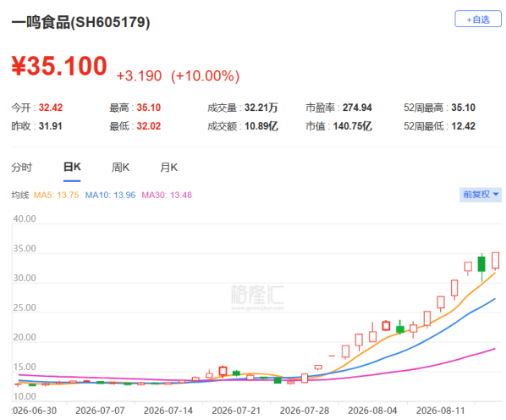Click the last red candlestick on chart
This screenshot has height=420, width=506.
[x=495, y=261]
